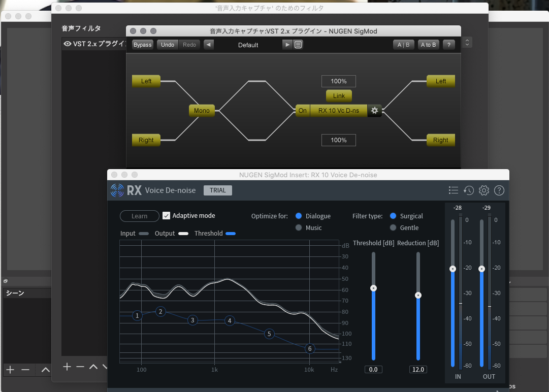Open RX 10 Vc D-ns insert gear
Image resolution: width=549 pixels, height=392 pixels.
(x=374, y=111)
